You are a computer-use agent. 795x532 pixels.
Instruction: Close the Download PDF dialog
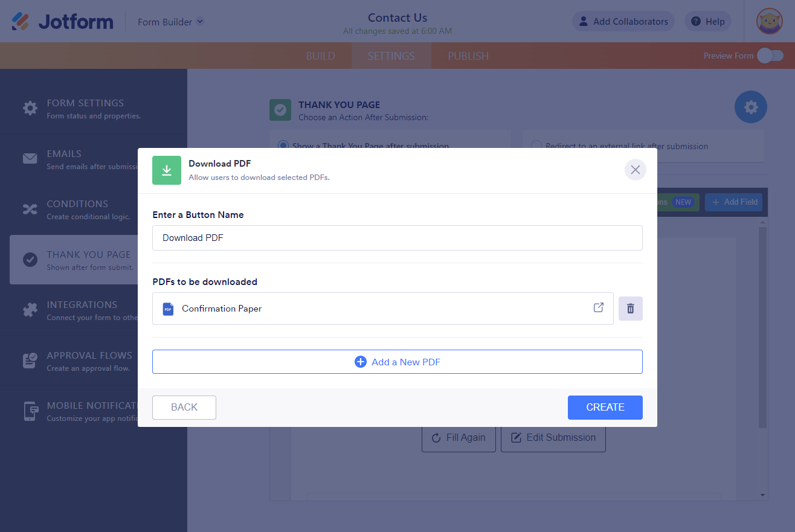[x=635, y=170]
